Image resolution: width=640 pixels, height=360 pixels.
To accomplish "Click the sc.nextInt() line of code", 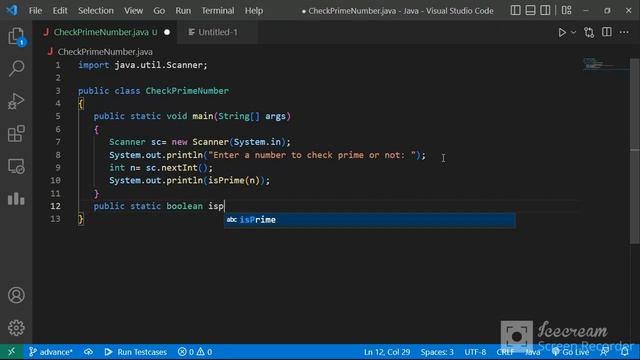I will pyautogui.click(x=161, y=168).
